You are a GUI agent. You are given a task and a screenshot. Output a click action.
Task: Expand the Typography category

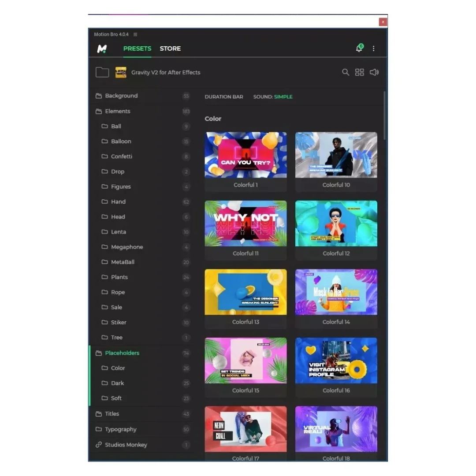[142, 429]
